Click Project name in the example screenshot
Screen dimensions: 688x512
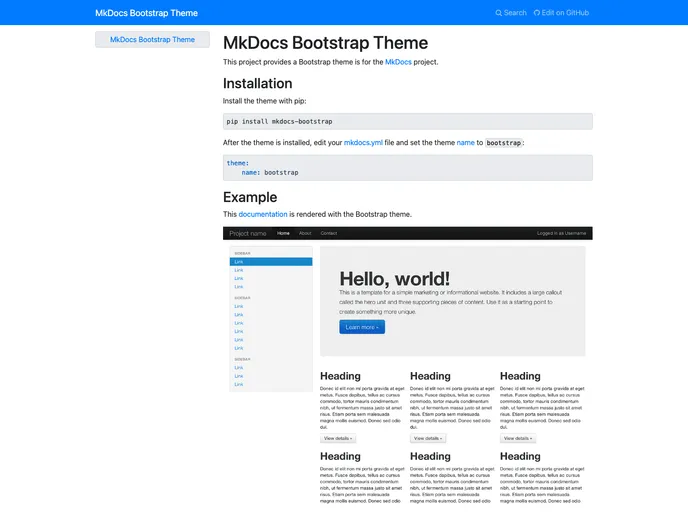click(247, 233)
